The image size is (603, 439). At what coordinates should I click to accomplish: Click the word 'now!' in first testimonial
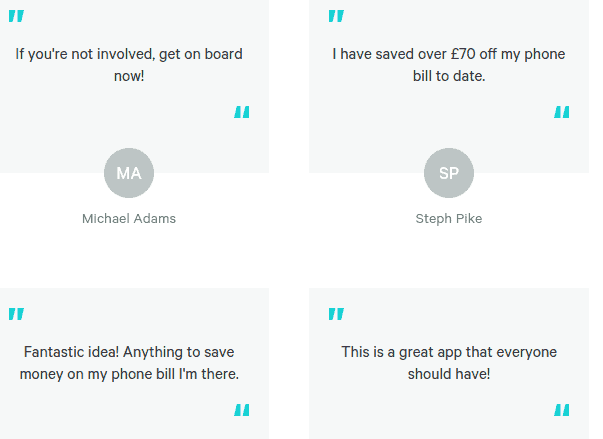click(129, 76)
